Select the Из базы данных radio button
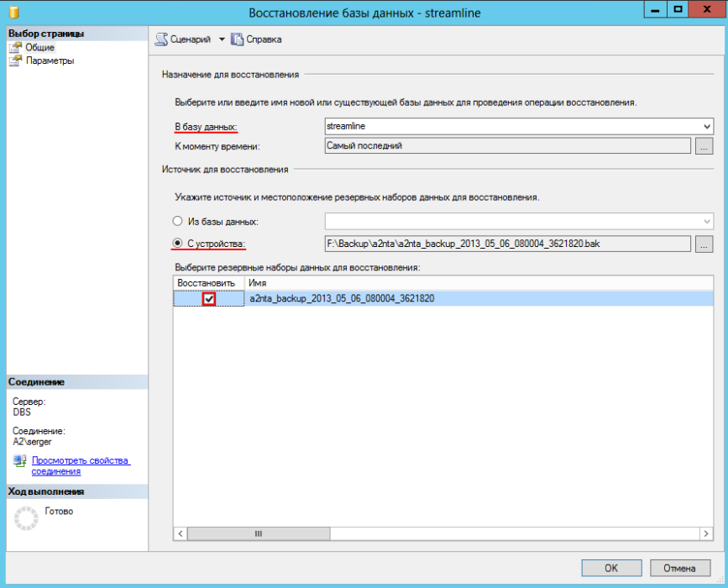The image size is (728, 588). pyautogui.click(x=177, y=221)
